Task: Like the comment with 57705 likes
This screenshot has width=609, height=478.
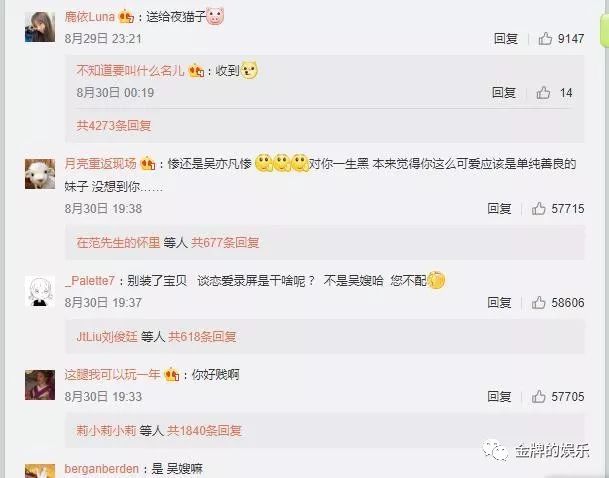Action: (539, 396)
